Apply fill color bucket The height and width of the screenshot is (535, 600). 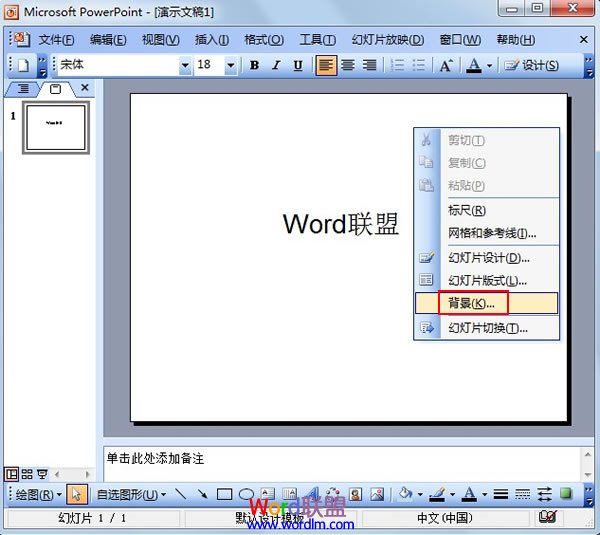406,494
